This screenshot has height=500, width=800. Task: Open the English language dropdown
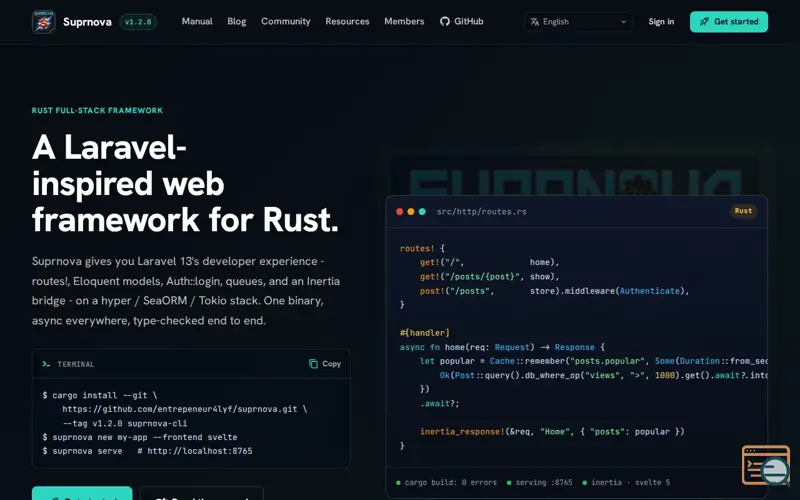point(579,22)
